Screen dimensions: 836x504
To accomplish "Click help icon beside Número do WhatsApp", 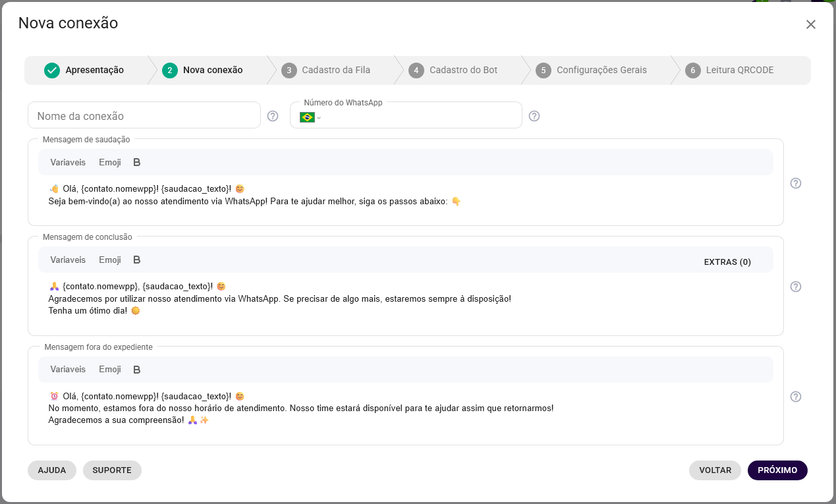I will pos(534,116).
